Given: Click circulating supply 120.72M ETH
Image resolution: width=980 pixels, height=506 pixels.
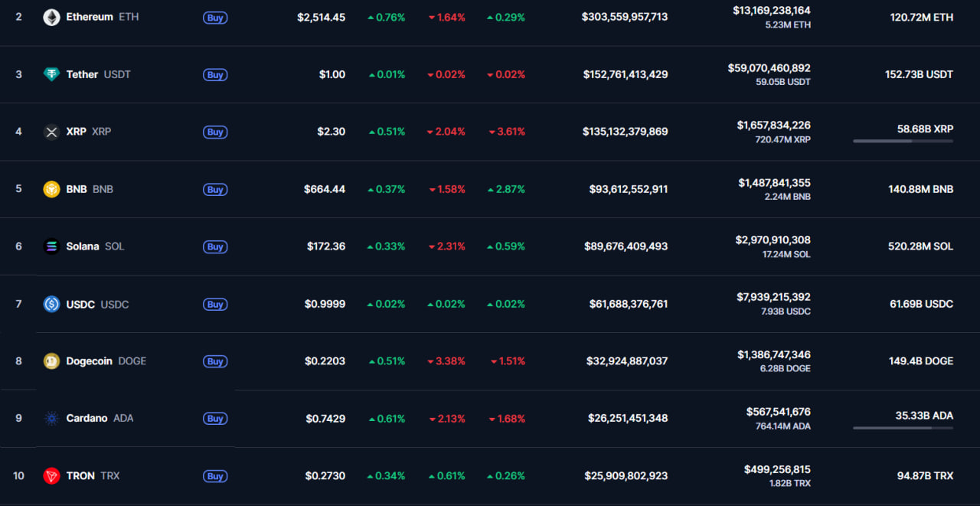Looking at the screenshot, I should [922, 17].
